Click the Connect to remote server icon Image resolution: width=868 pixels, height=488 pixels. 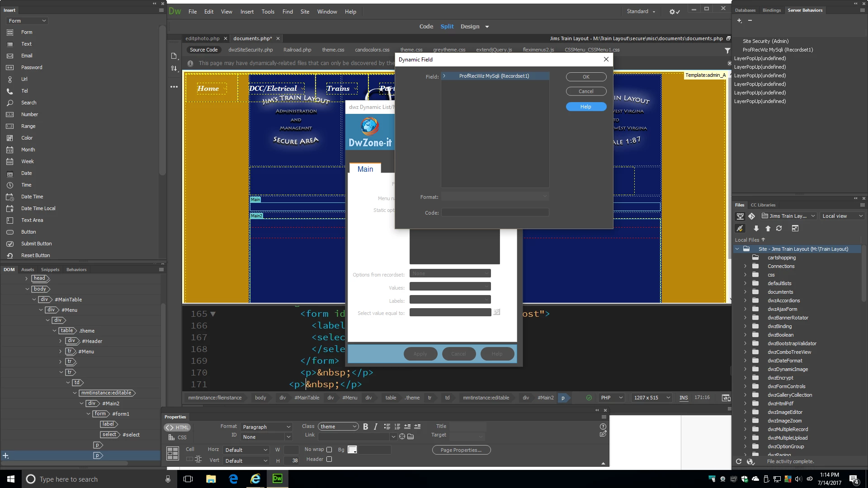point(740,229)
